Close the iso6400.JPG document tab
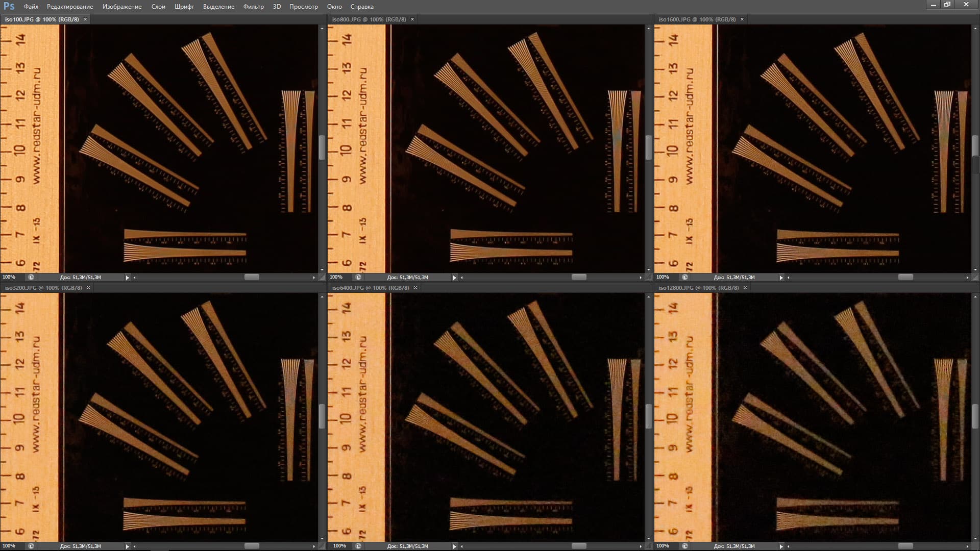The image size is (980, 551). pos(415,288)
